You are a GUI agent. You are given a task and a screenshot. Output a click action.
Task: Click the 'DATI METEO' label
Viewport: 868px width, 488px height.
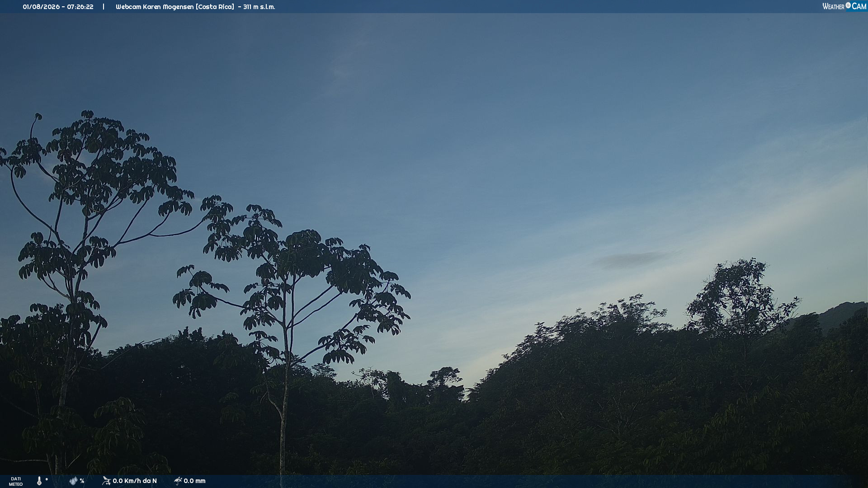coord(16,481)
